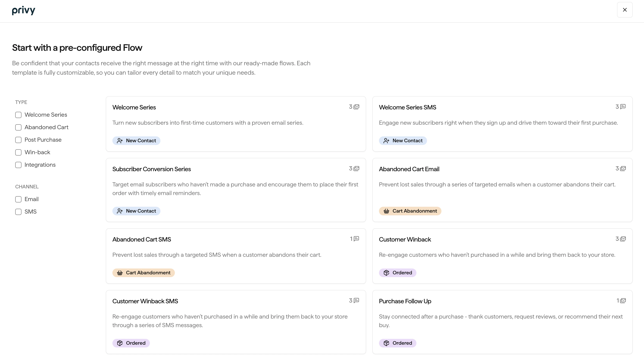Select the Post Purchase checkbox
Viewport: 644px width, 358px height.
(18, 140)
